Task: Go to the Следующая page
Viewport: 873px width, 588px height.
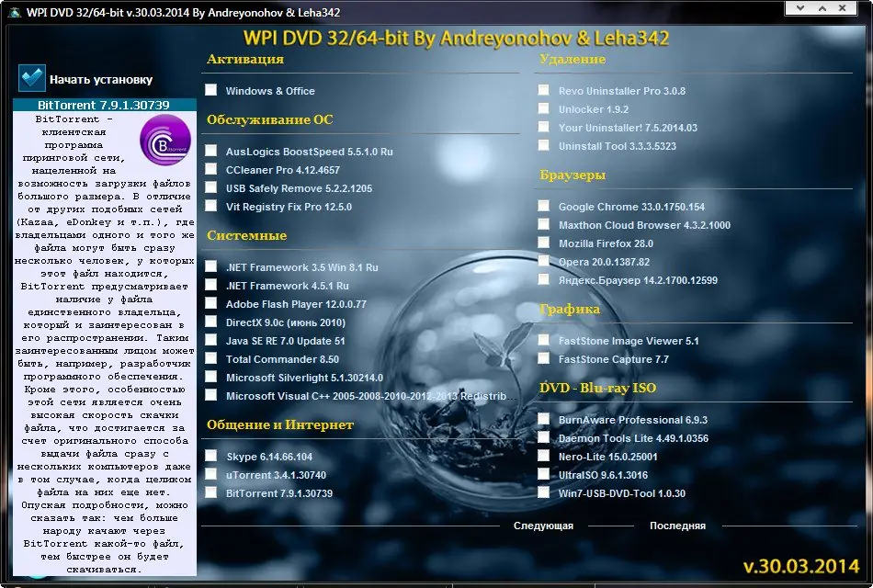Action: [543, 526]
